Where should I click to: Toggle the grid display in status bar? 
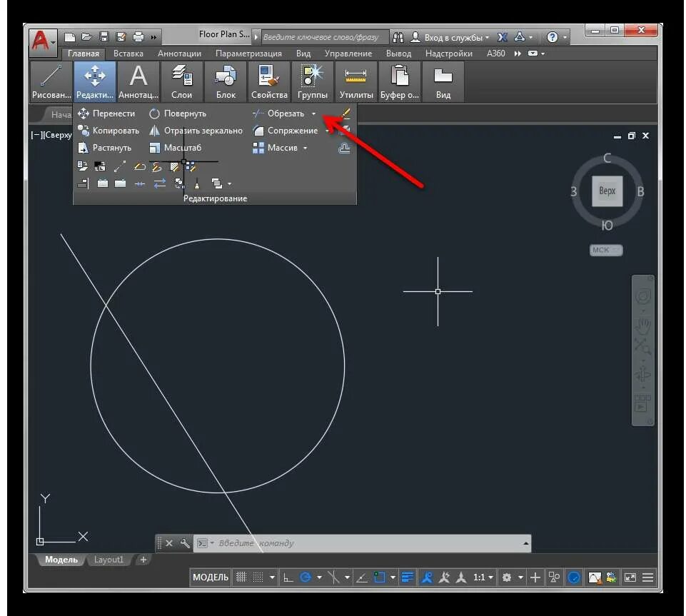(x=241, y=577)
